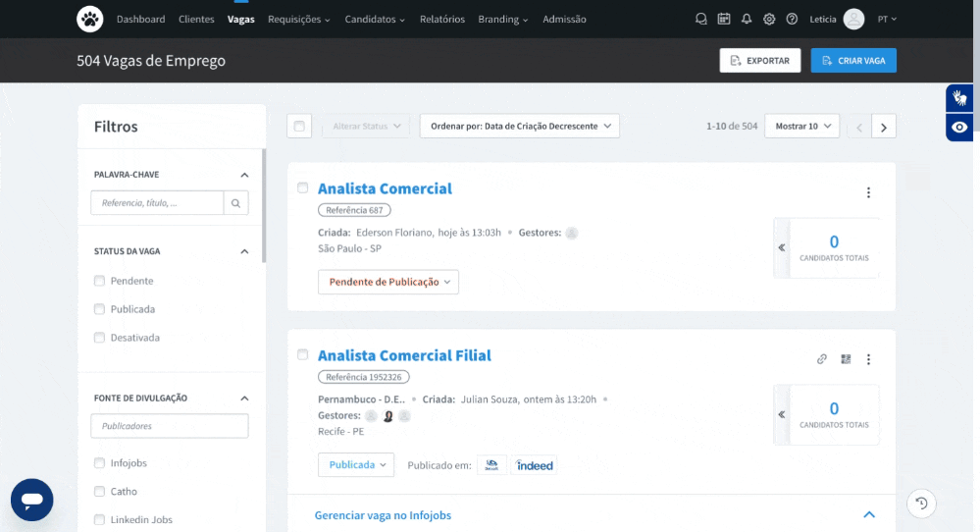The width and height of the screenshot is (980, 532).
Task: Open settings via the gear icon
Action: coord(769,19)
